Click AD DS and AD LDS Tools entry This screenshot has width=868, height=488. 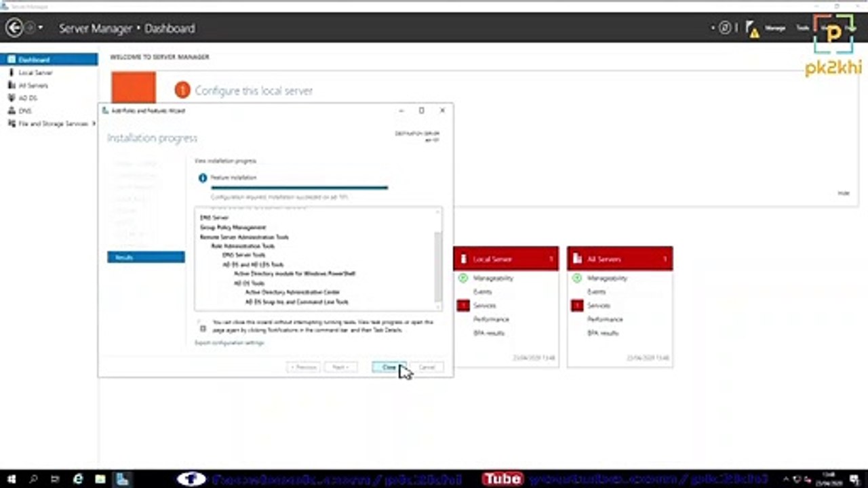[253, 264]
